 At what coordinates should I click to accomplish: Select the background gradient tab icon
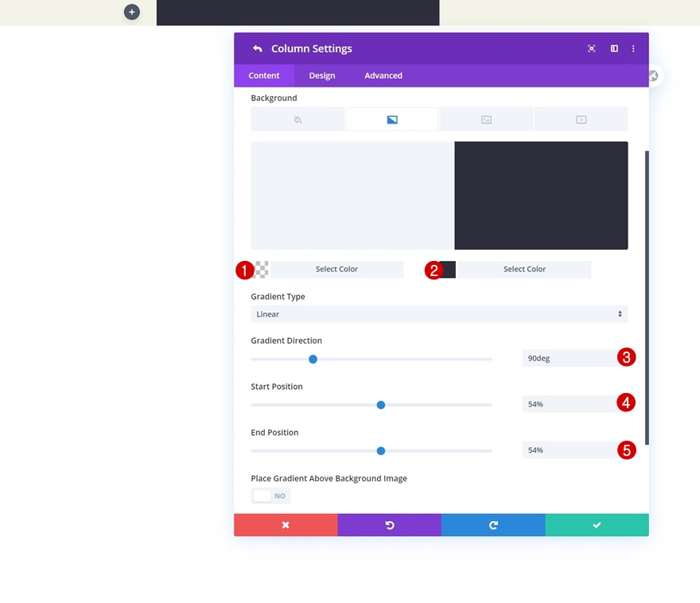[x=392, y=119]
